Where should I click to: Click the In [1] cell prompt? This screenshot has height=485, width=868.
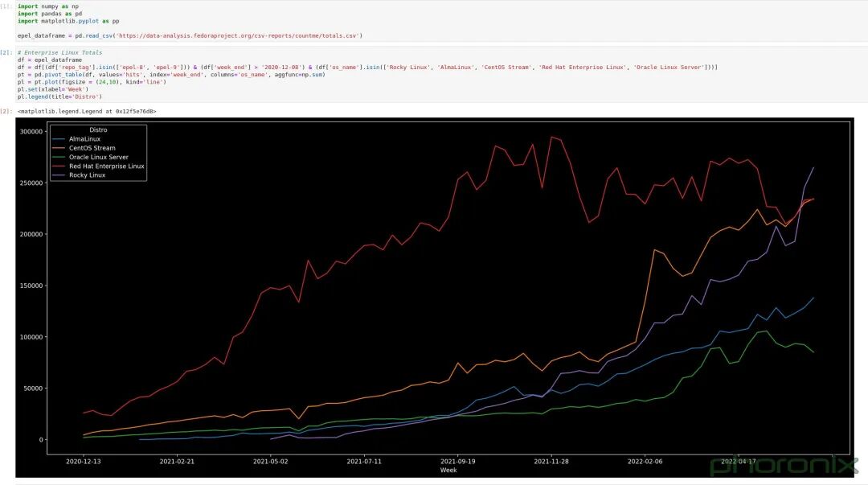click(x=6, y=6)
